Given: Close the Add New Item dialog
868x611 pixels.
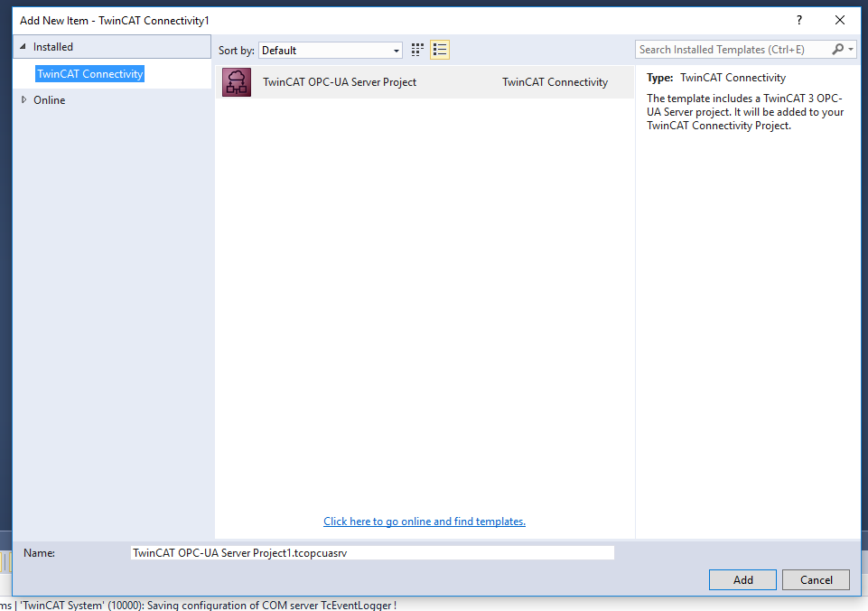Looking at the screenshot, I should coord(840,21).
